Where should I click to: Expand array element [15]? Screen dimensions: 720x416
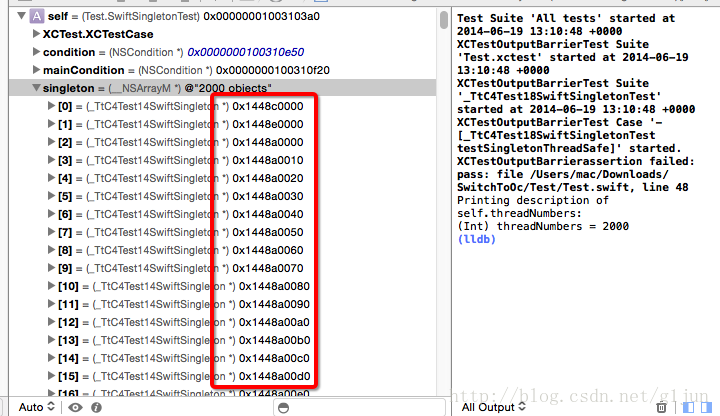tap(51, 376)
